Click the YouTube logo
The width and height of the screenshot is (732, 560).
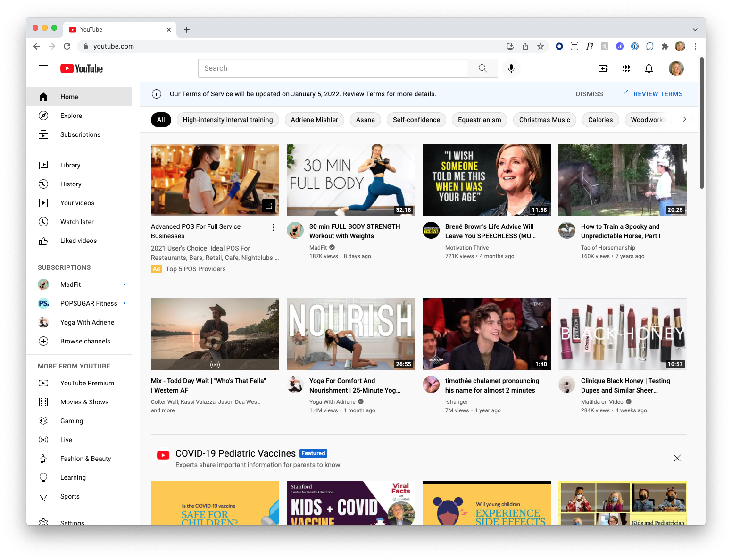[x=82, y=68]
